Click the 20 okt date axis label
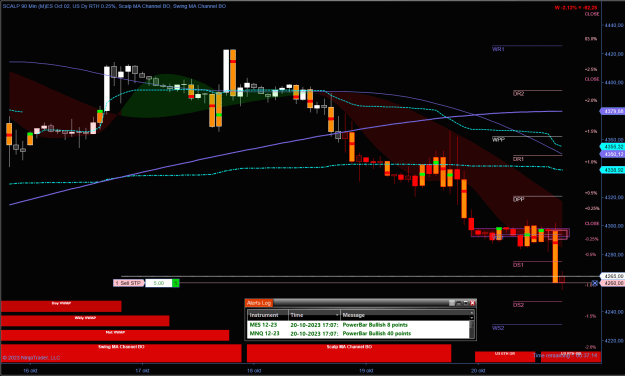The image size is (625, 376). 478,370
